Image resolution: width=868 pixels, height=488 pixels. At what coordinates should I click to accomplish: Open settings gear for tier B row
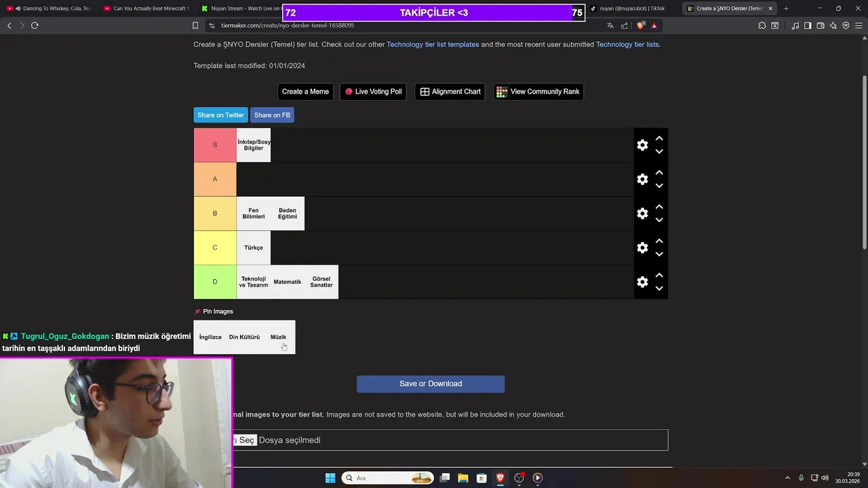(642, 213)
